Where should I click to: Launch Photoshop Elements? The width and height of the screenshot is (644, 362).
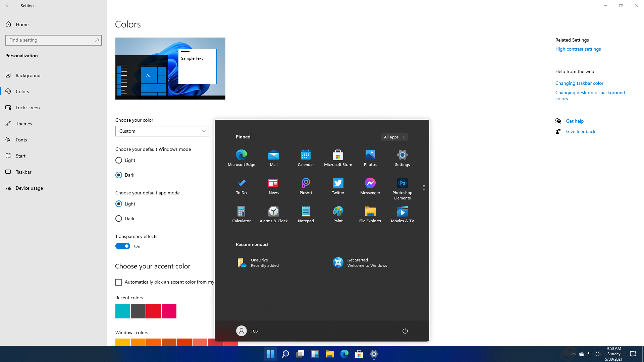(402, 189)
